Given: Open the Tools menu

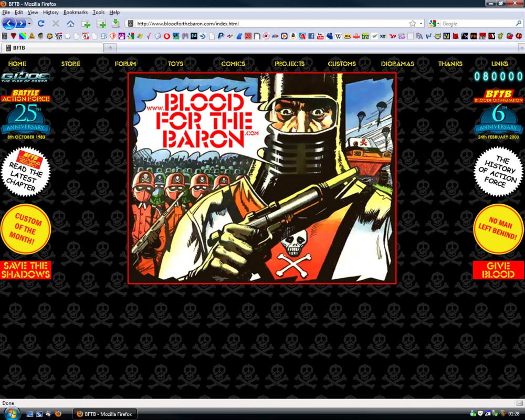Looking at the screenshot, I should tap(99, 13).
